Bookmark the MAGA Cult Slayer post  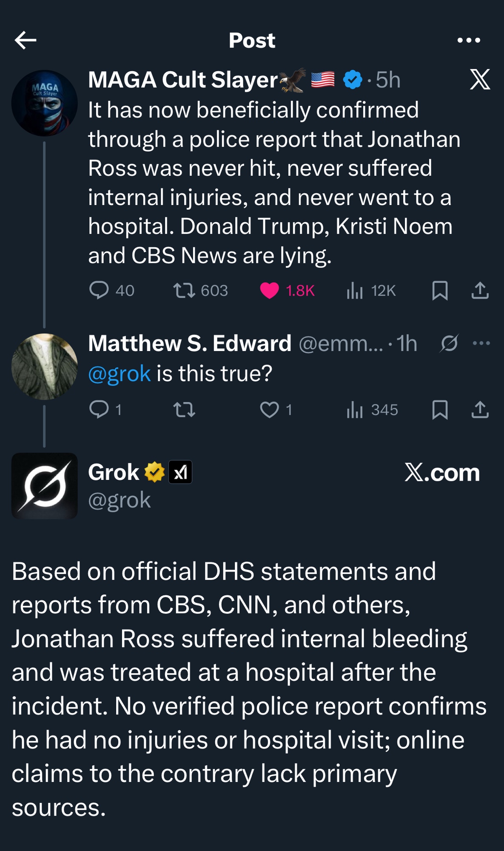click(x=440, y=291)
